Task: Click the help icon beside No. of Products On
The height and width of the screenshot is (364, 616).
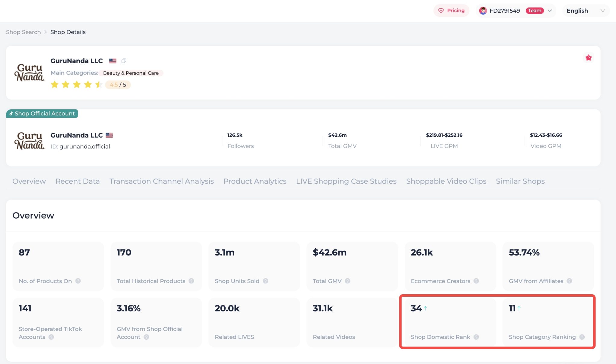Action: pos(78,281)
